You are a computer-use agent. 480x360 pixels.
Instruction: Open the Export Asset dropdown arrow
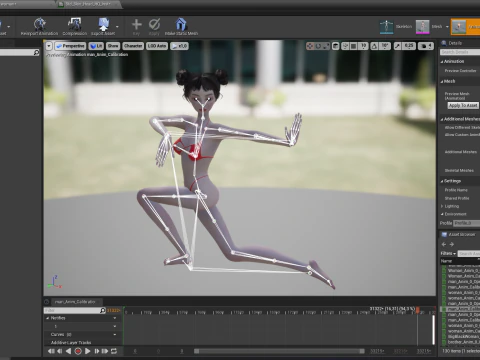tap(117, 26)
